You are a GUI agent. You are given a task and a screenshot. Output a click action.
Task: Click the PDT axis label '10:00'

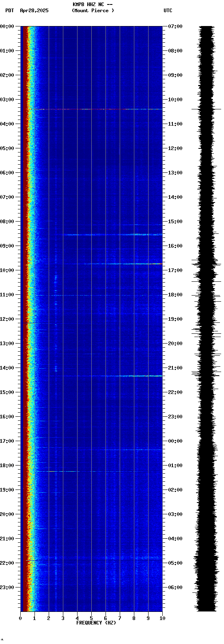(x=7, y=270)
